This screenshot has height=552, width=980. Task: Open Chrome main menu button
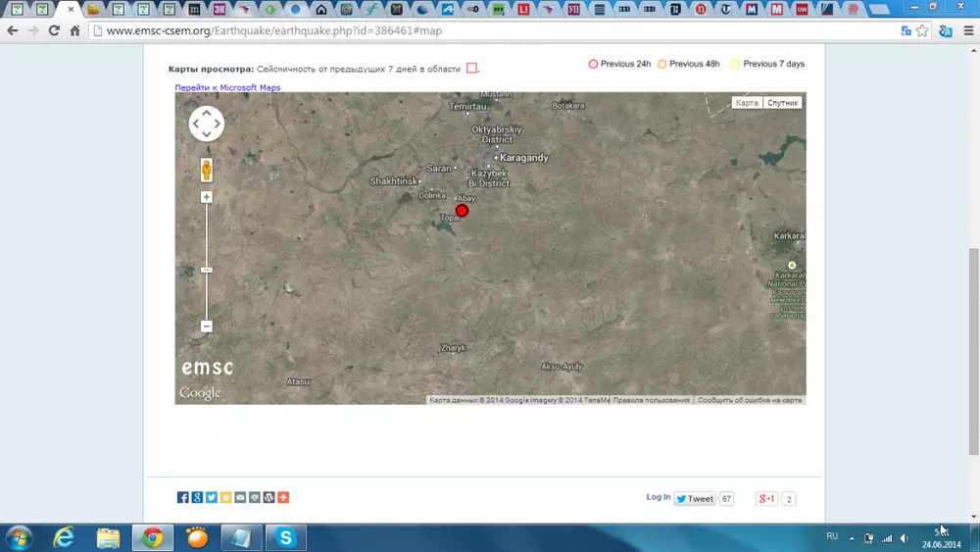968,30
